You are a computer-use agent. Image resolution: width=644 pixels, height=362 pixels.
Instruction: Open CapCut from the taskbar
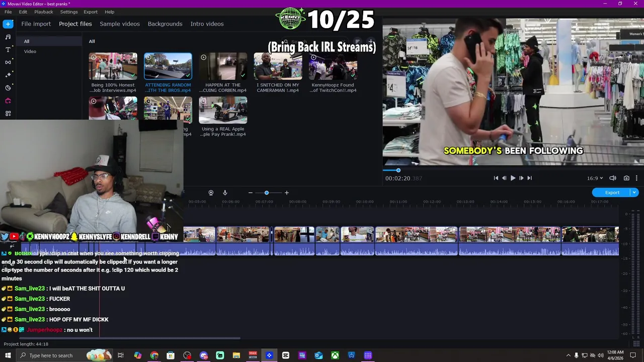[285, 355]
